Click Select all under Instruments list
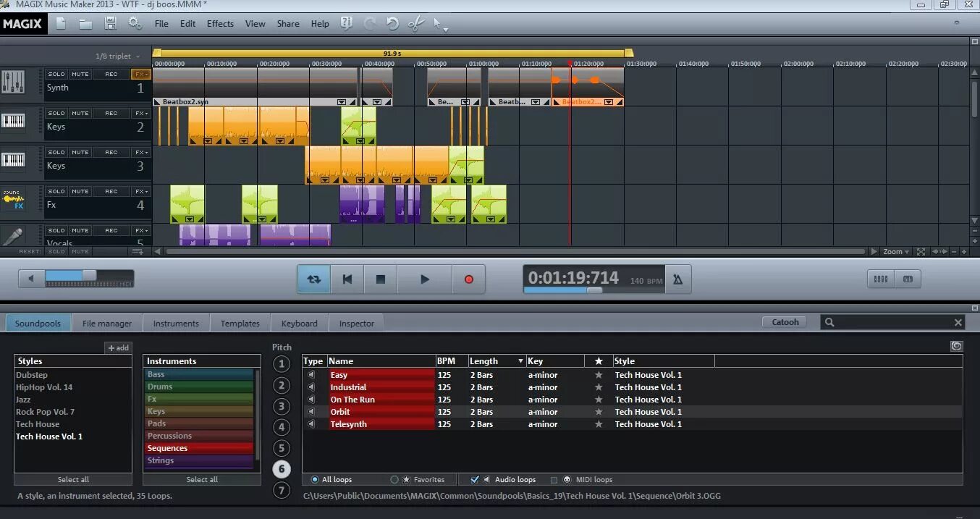980x519 pixels. (x=202, y=479)
